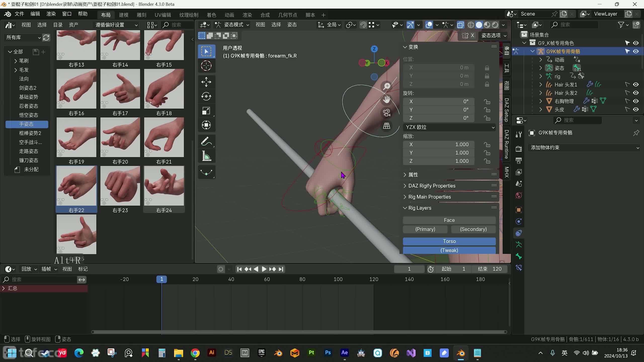
Task: Select the Move tool
Action: pos(206,82)
